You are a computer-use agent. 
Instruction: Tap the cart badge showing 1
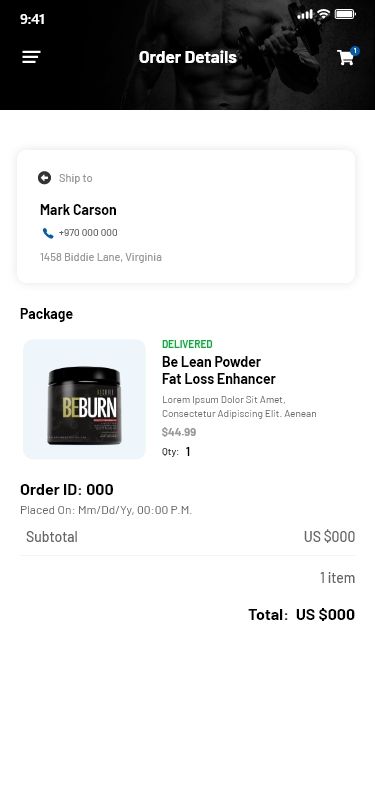coord(355,51)
